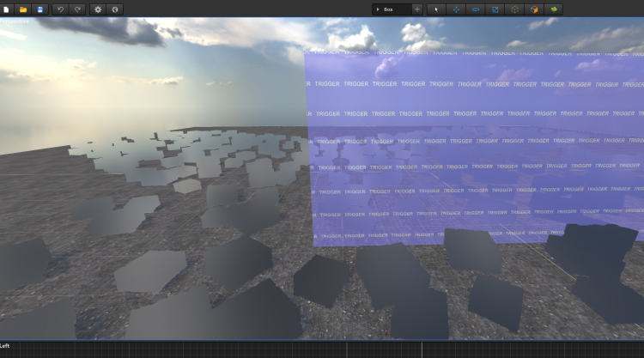Activate the rotate tool
Screen dimensions: 644x358
(476, 9)
